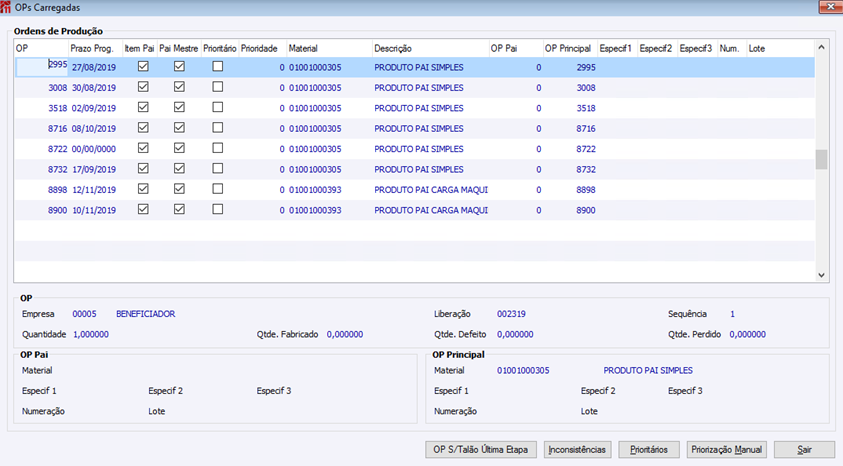Image resolution: width=843 pixels, height=466 pixels.
Task: Click Qtde. Fabricado value 0,000000
Action: click(345, 334)
